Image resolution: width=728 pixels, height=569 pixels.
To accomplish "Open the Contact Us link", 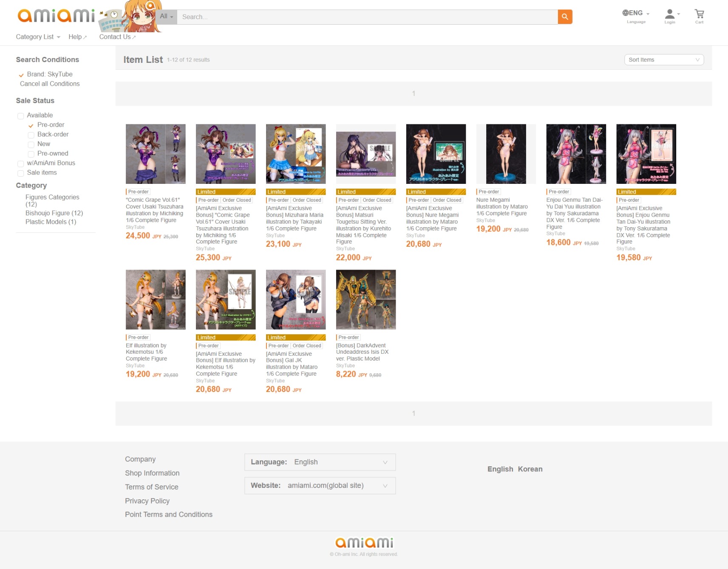I will (118, 37).
